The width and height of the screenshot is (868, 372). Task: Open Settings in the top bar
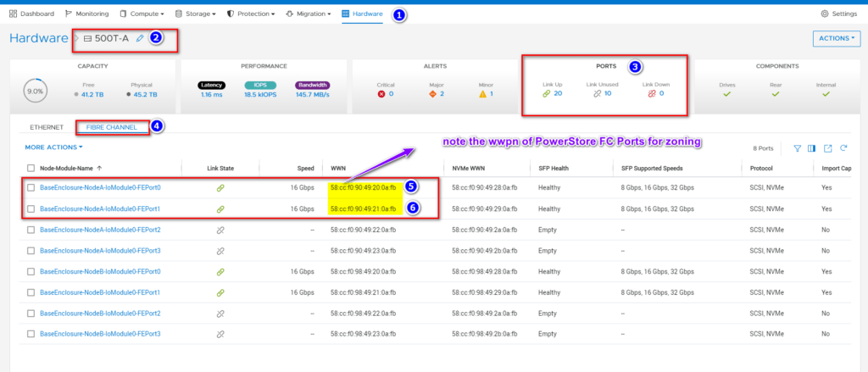840,14
